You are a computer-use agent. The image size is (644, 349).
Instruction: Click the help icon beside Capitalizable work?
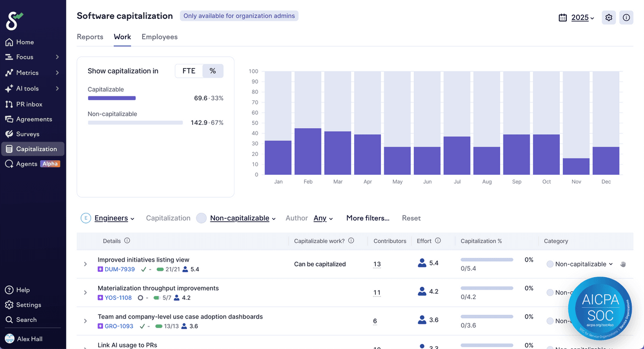click(351, 241)
